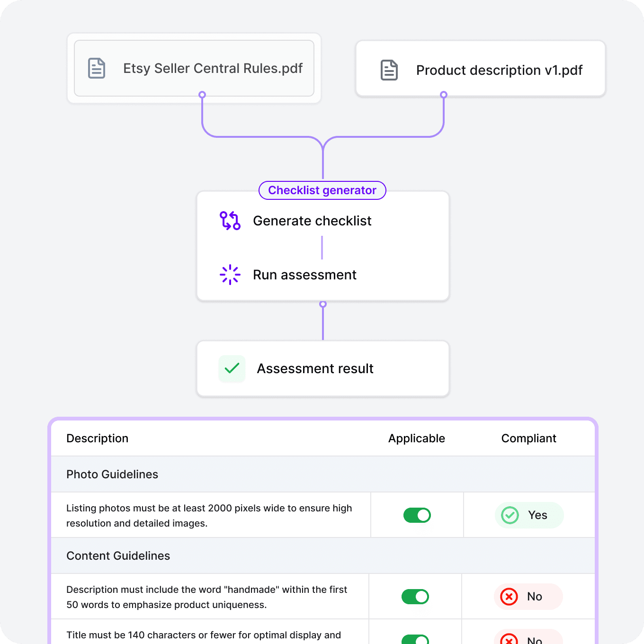This screenshot has width=644, height=644.
Task: Select the Generate checklist workflow icon
Action: [x=230, y=220]
